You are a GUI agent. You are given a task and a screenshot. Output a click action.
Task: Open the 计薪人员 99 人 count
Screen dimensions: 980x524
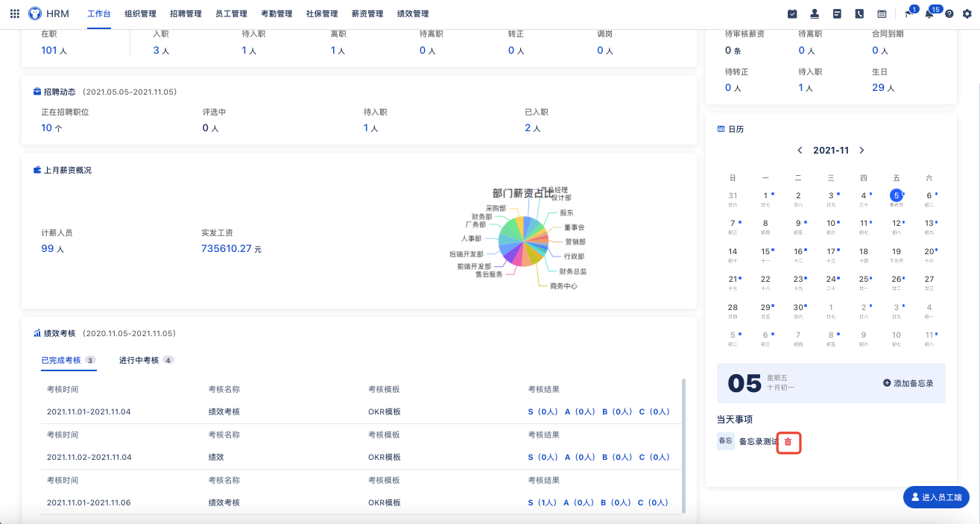(53, 249)
